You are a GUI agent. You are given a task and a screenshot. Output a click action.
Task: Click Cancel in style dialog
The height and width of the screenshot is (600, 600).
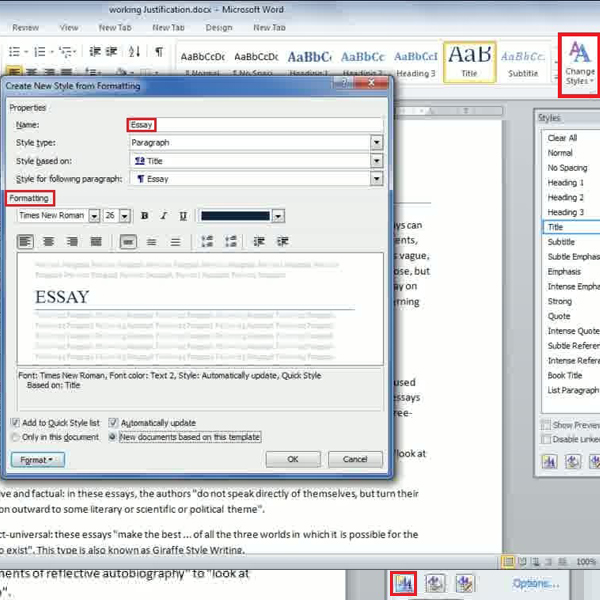355,459
